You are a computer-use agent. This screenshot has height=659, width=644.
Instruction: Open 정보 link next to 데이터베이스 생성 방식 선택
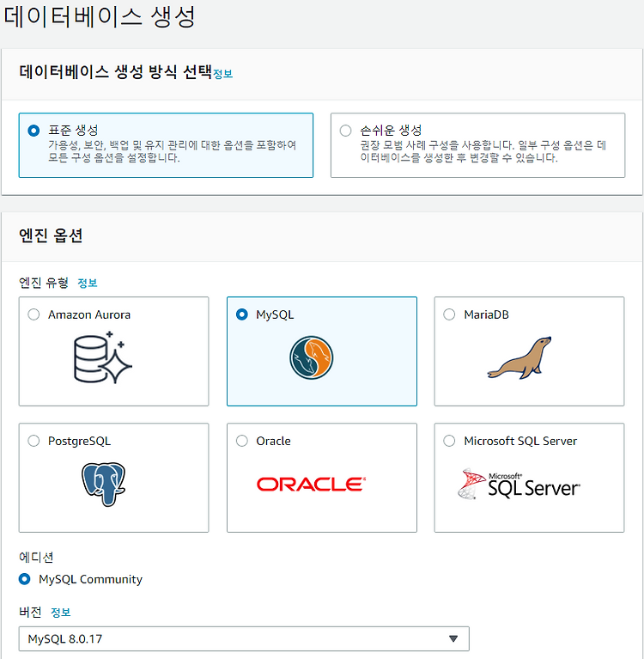click(x=222, y=74)
